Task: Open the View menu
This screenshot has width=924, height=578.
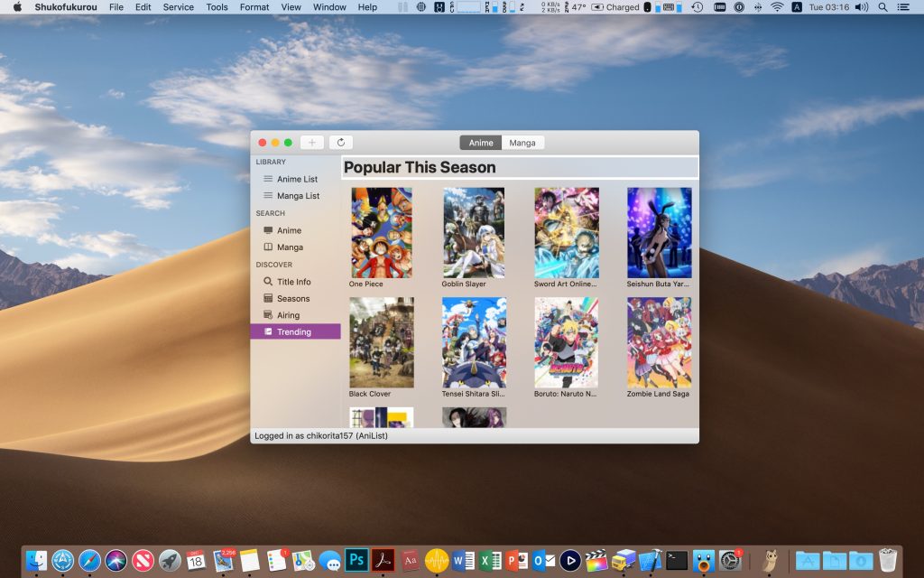Action: coord(291,7)
